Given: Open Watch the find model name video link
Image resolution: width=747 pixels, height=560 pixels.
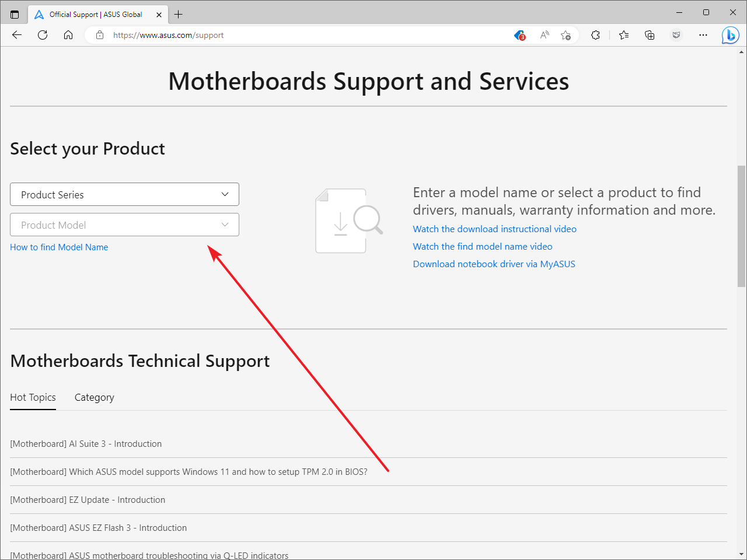Looking at the screenshot, I should [x=483, y=247].
